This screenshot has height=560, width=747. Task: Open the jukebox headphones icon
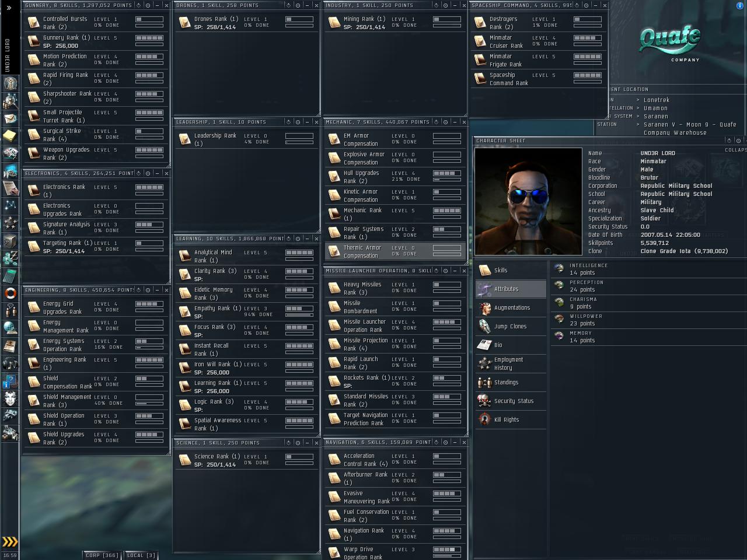click(10, 363)
